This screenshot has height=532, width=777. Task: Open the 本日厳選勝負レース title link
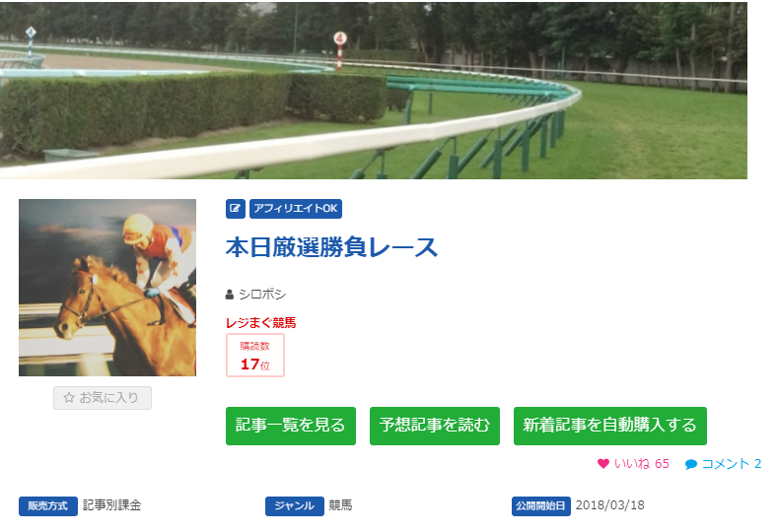tap(331, 247)
